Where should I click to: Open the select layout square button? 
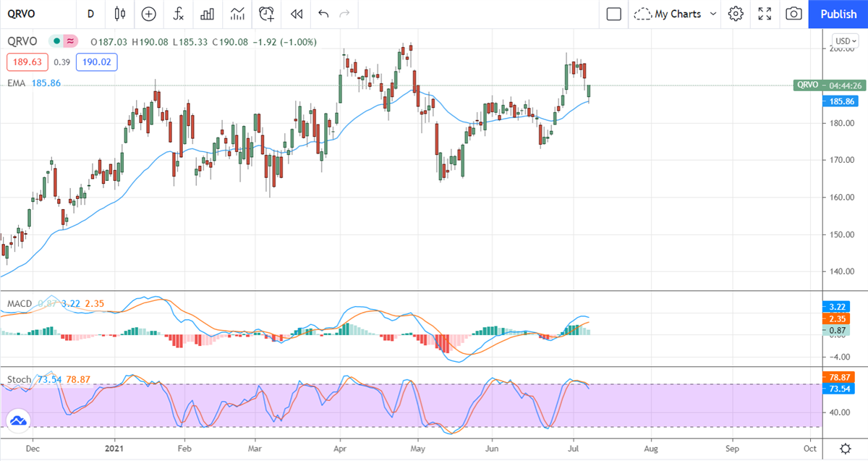614,14
